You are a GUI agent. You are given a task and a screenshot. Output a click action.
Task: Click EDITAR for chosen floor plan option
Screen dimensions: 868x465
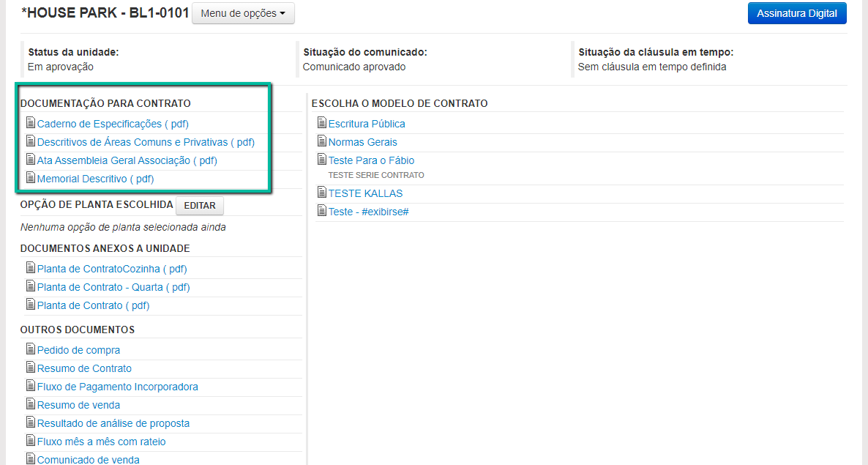(200, 206)
